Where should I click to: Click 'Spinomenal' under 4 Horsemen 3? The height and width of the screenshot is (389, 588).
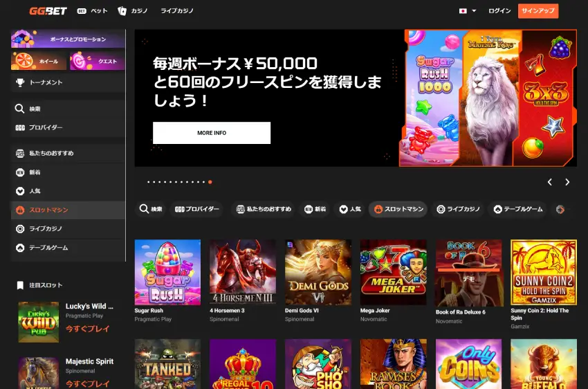[224, 319]
